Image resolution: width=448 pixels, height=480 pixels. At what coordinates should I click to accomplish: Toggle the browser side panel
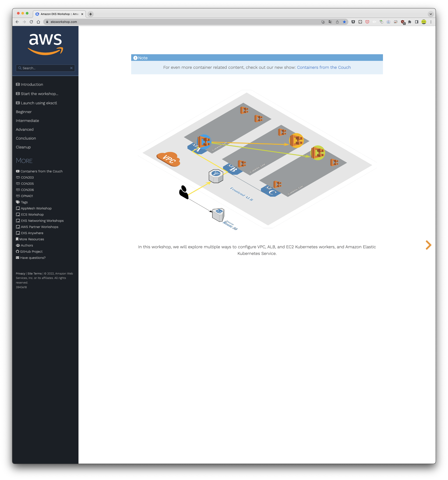(417, 22)
